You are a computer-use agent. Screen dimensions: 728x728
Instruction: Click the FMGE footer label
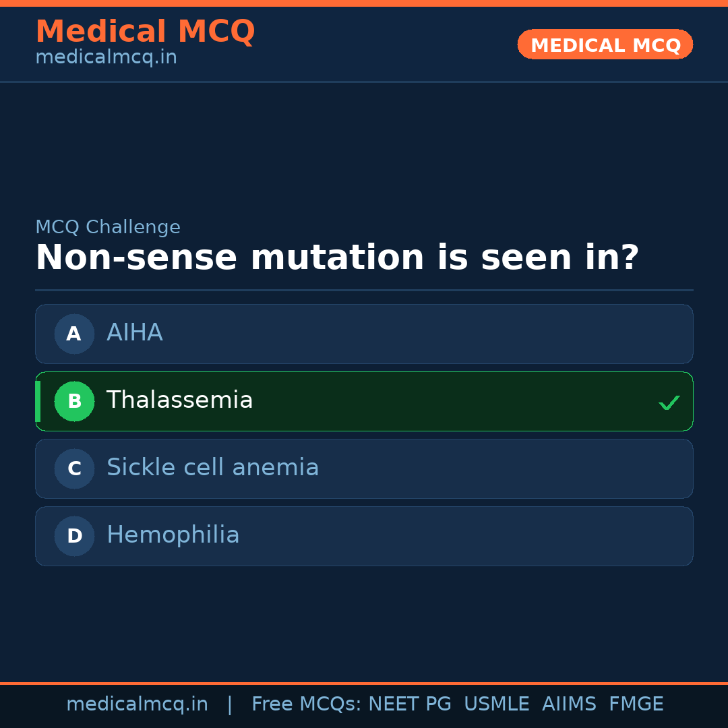point(636,704)
